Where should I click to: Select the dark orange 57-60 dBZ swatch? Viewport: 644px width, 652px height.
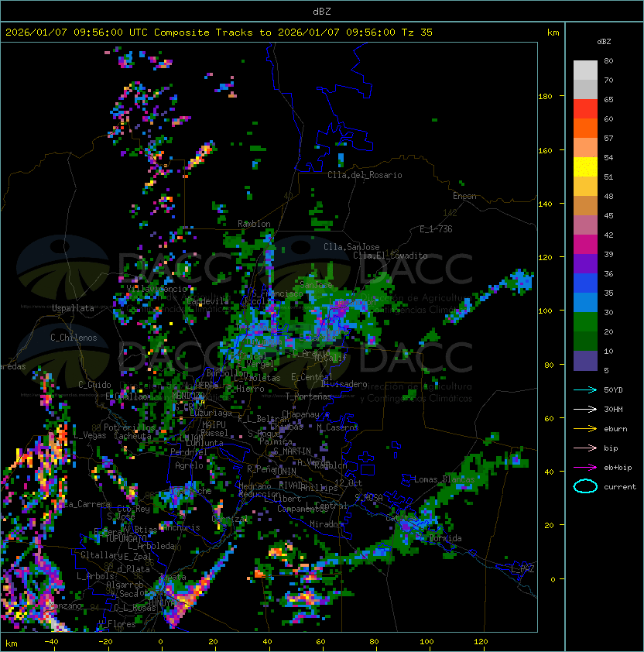(x=585, y=128)
